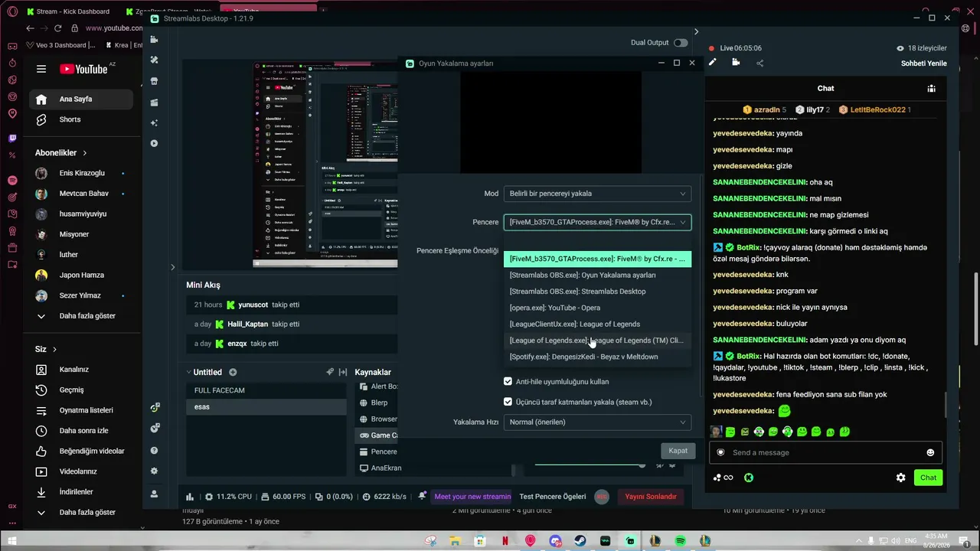The height and width of the screenshot is (551, 980).
Task: Open the Mod dropdown
Action: (x=597, y=194)
